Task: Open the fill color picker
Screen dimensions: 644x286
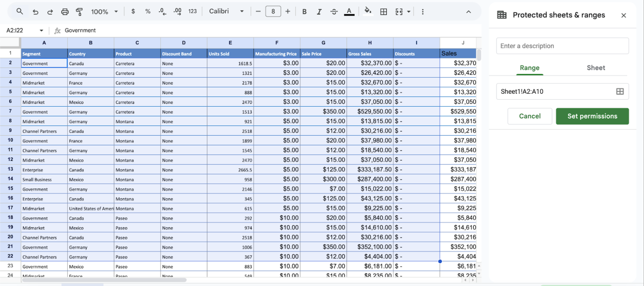Action: point(368,11)
